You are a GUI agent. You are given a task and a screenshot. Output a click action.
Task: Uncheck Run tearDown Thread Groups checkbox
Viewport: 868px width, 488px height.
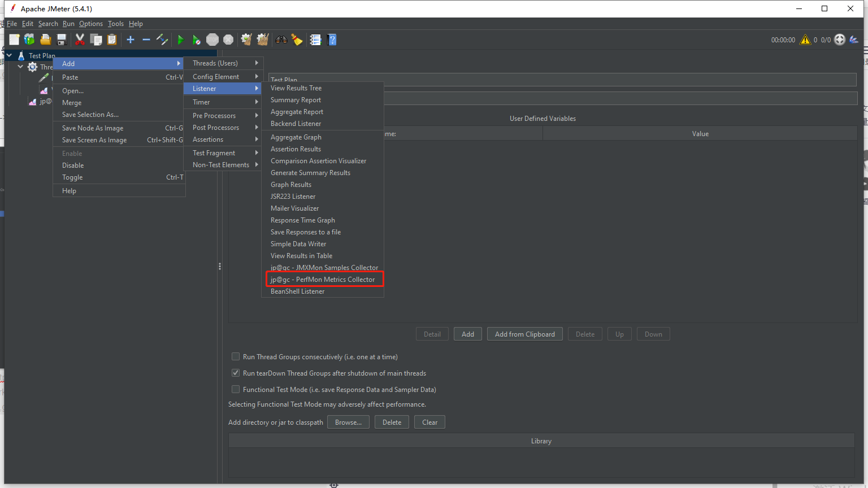point(236,373)
